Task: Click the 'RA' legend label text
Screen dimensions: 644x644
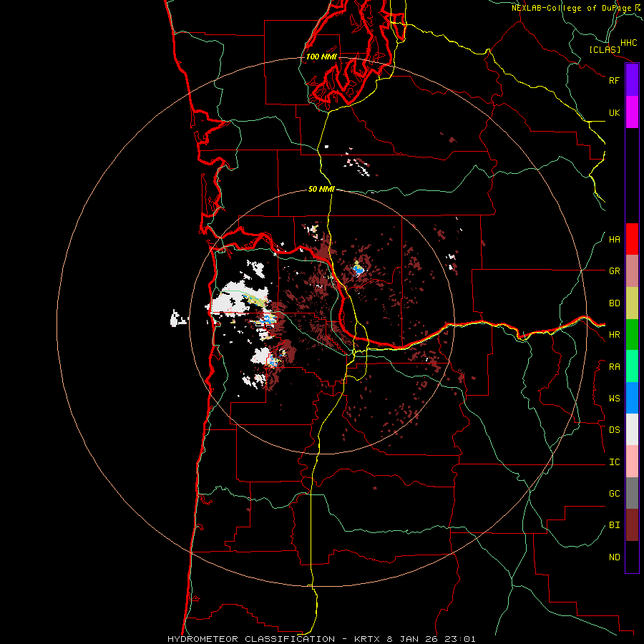Action: 614,367
